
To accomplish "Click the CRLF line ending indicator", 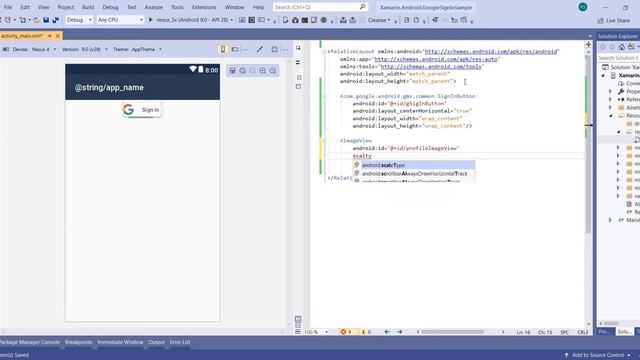I will tap(582, 332).
